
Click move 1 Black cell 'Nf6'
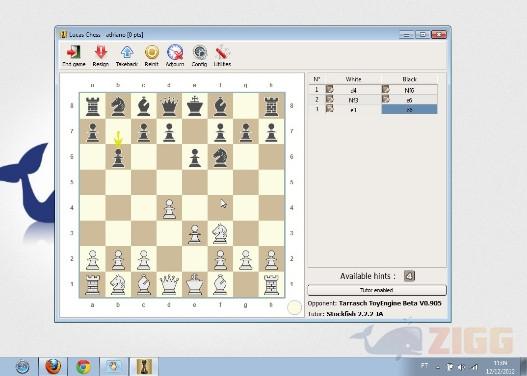pos(409,90)
